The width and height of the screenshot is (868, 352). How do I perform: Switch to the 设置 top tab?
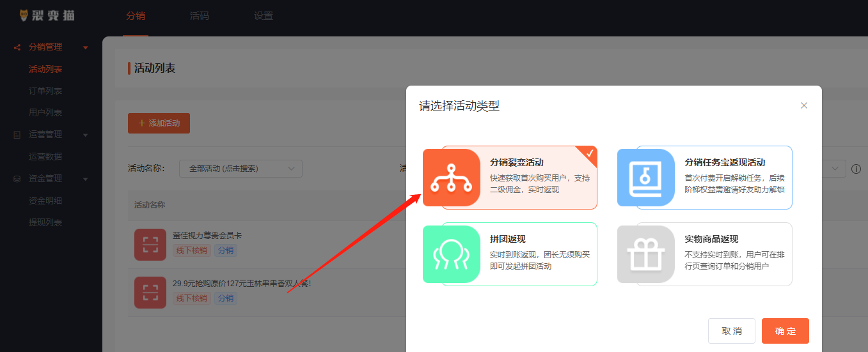coord(264,16)
